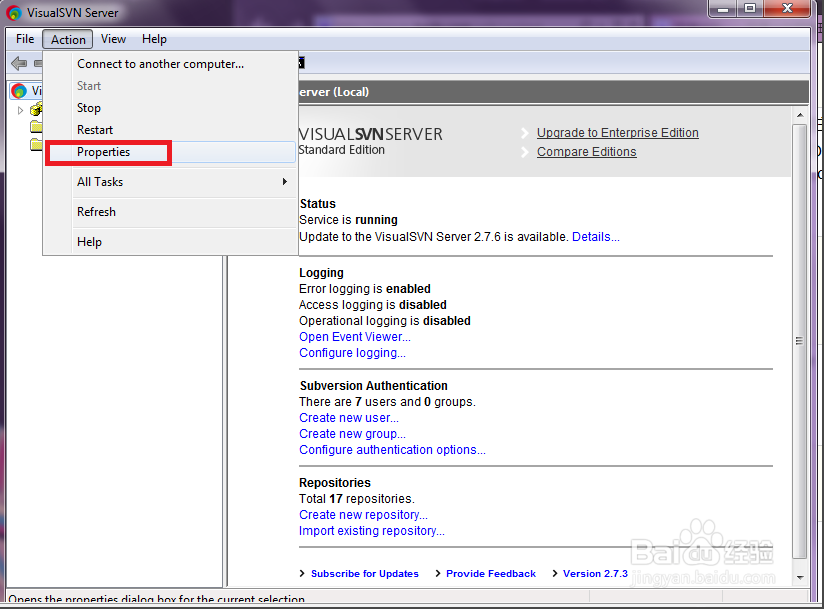Click 'There are 7 users and 0 groups.'
Viewport: 824px width, 609px height.
387,402
